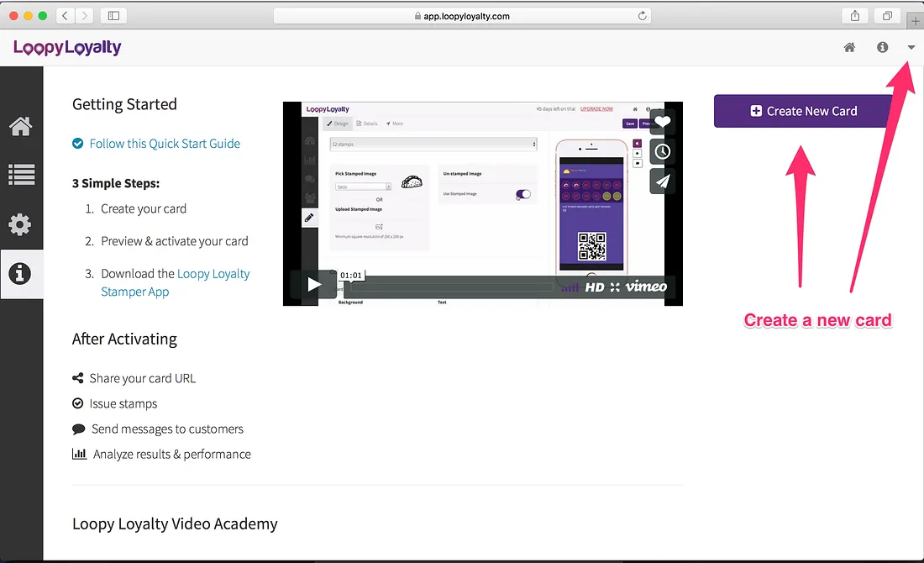This screenshot has width=924, height=563.
Task: Click the "Share your card URL" text
Action: coord(143,378)
